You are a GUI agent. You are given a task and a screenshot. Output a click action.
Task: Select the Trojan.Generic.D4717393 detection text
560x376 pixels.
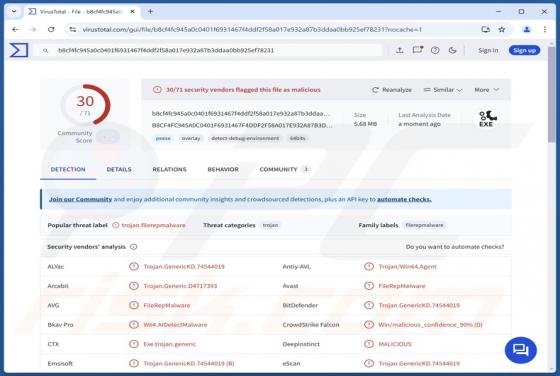[180, 286]
